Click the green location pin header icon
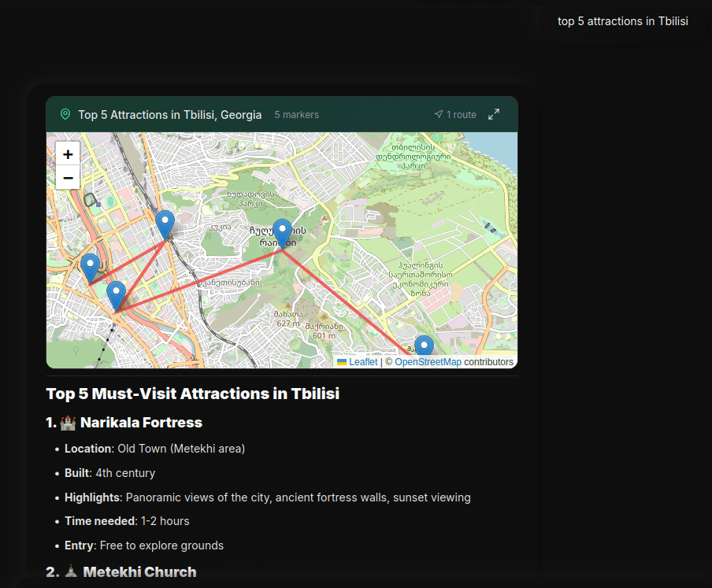Viewport: 712px width, 588px height. click(65, 115)
